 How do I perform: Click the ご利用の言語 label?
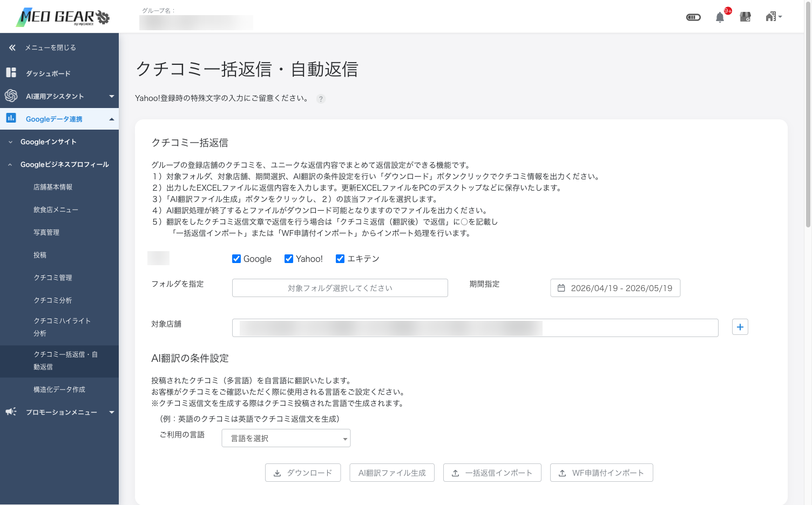[182, 434]
